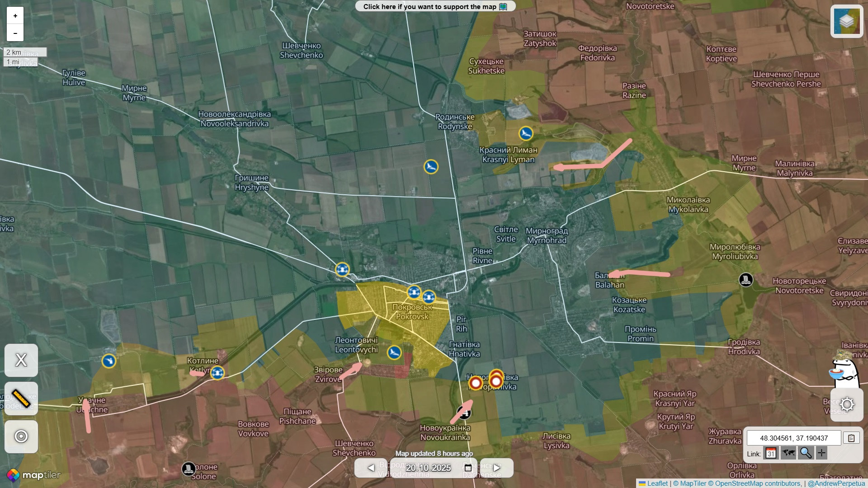Go to the previous map date

371,468
